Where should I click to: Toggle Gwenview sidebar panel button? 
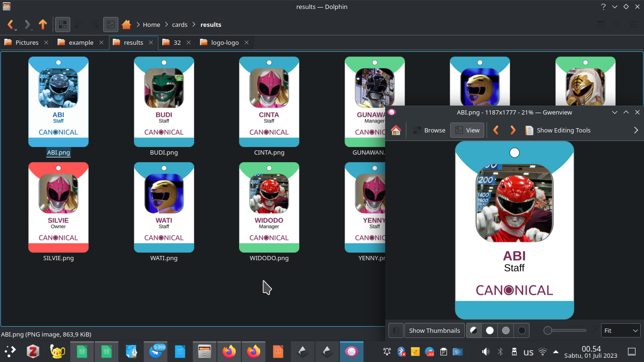(396, 330)
